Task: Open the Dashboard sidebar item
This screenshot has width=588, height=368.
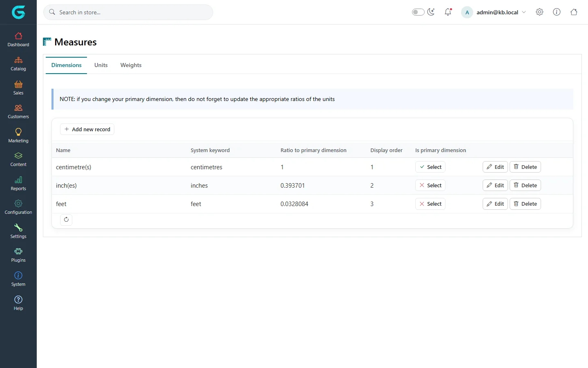Action: click(x=18, y=40)
